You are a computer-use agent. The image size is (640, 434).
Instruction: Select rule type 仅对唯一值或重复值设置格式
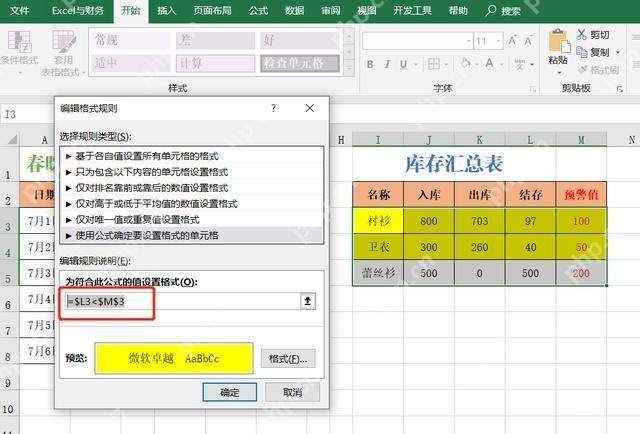[x=191, y=220]
